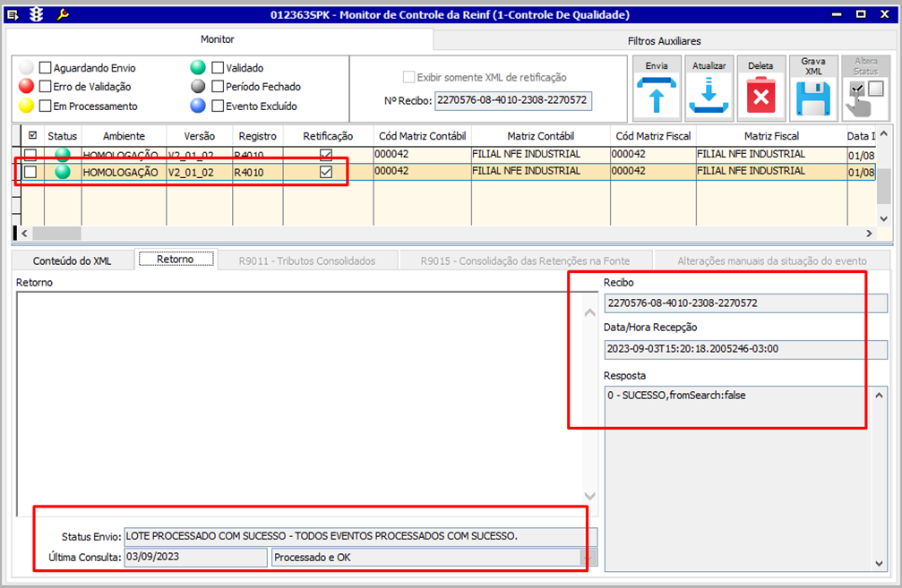This screenshot has height=588, width=902.
Task: Toggle the Erro de Validação filter checkbox
Action: [x=45, y=87]
